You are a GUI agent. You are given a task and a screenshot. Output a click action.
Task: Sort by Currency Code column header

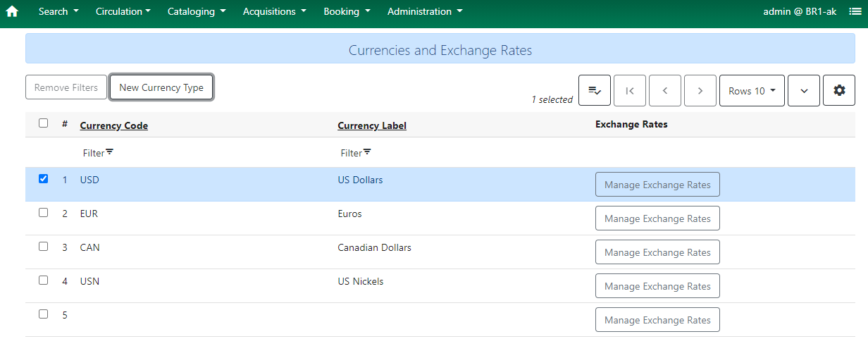pos(114,125)
